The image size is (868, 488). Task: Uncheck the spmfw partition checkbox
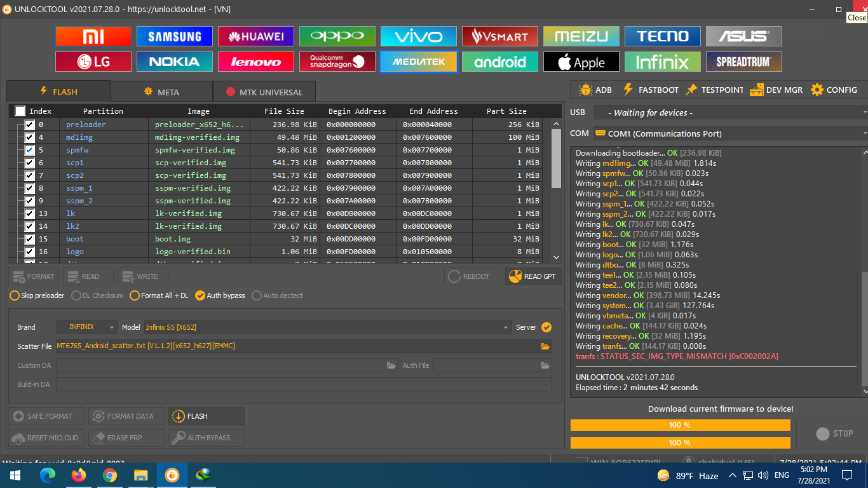click(29, 150)
